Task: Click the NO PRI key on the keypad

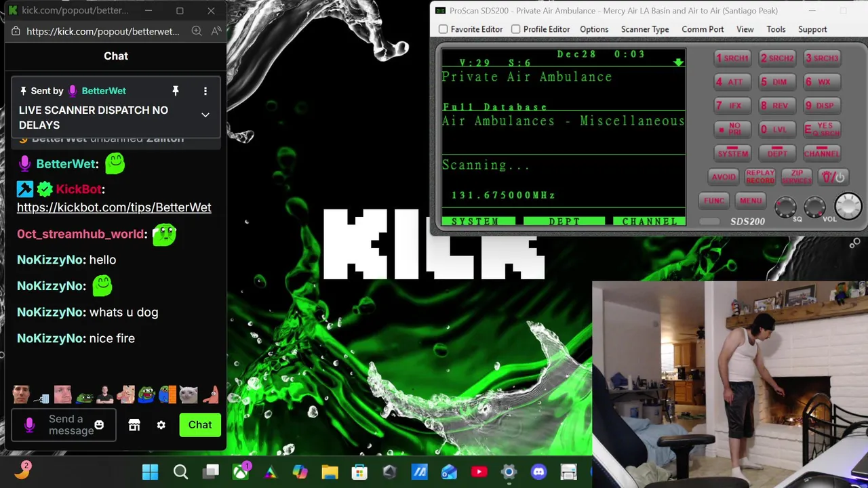Action: (x=732, y=129)
